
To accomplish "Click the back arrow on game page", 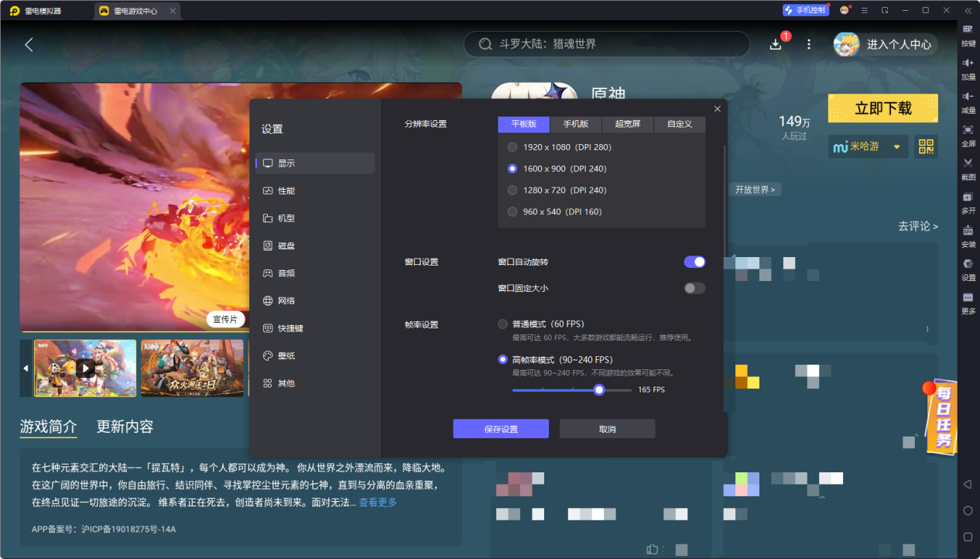I will point(29,44).
